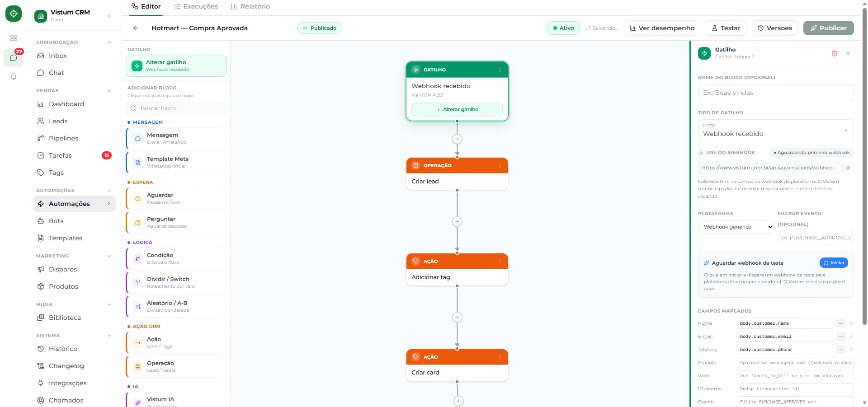Delete the trigger block with trash icon
The width and height of the screenshot is (868, 407).
[x=835, y=53]
